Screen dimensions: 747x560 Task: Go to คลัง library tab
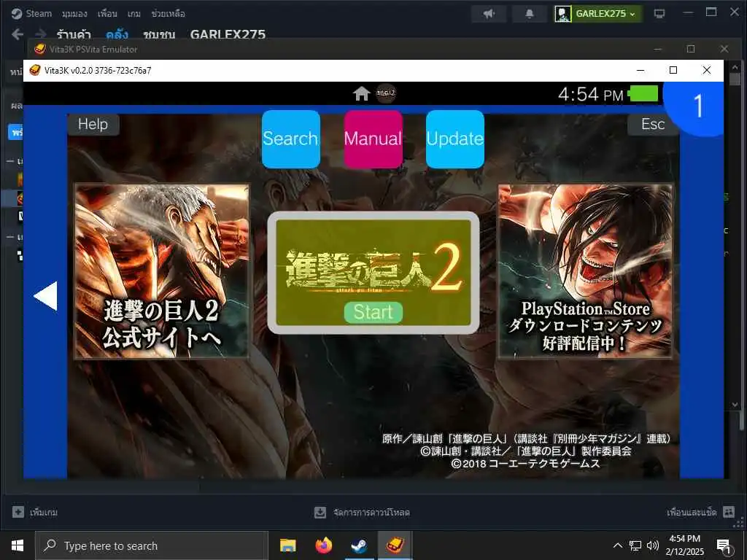tap(117, 34)
